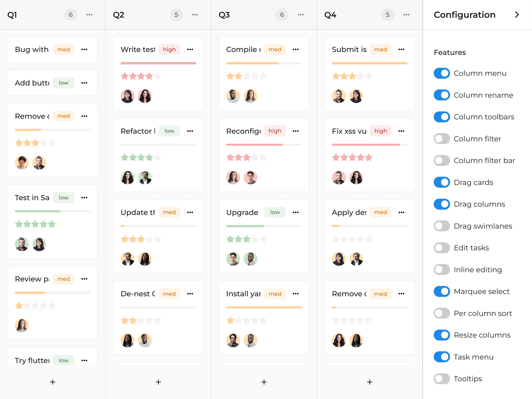Disable the Drag cards toggle
The image size is (532, 399).
pyautogui.click(x=442, y=182)
